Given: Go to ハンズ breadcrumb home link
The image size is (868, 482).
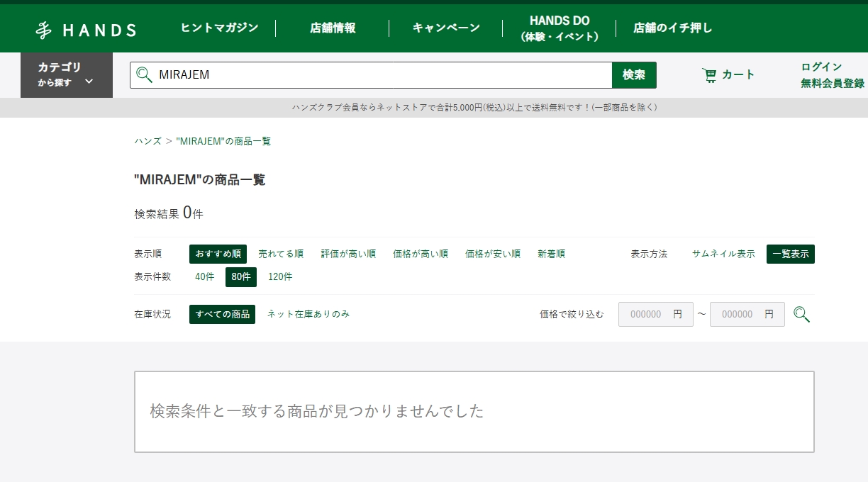Looking at the screenshot, I should click(148, 141).
